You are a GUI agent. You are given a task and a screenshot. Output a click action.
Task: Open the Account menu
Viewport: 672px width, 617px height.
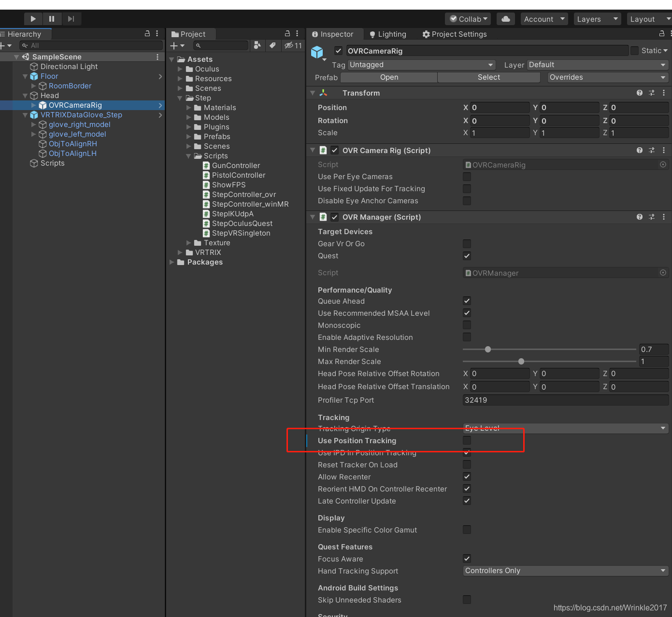coord(544,19)
